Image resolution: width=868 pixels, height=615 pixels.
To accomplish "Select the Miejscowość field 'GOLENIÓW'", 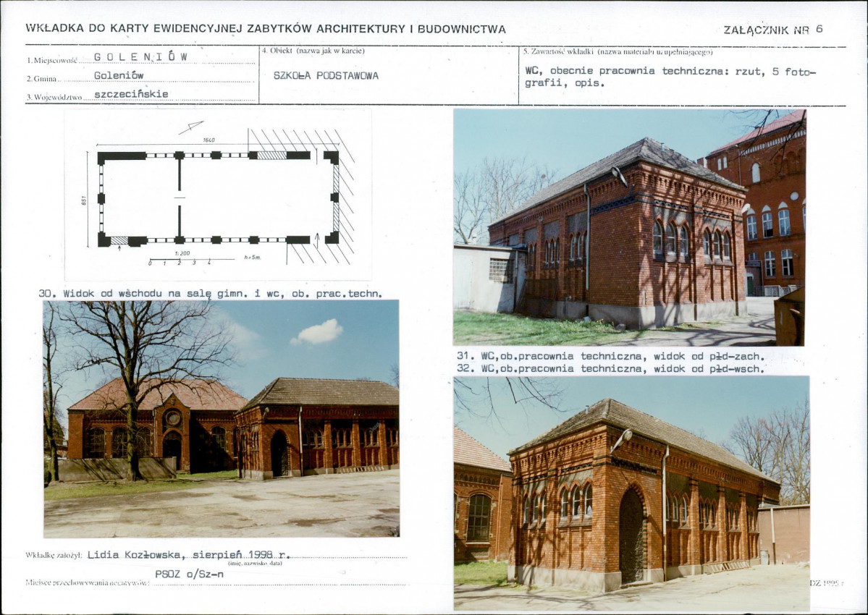I will [141, 57].
